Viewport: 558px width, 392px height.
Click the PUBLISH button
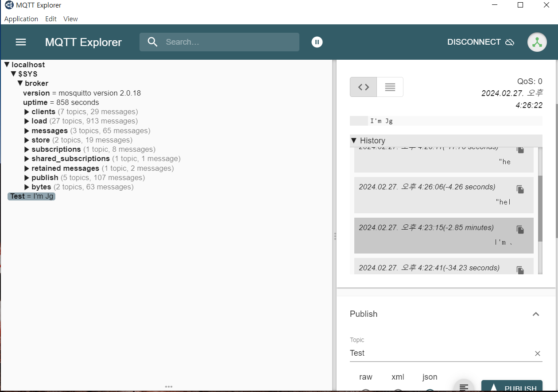[512, 386]
